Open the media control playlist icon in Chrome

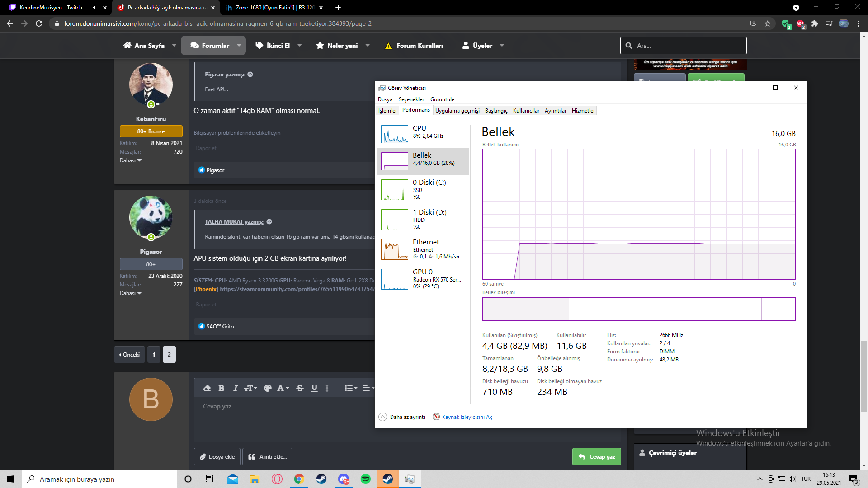point(829,23)
